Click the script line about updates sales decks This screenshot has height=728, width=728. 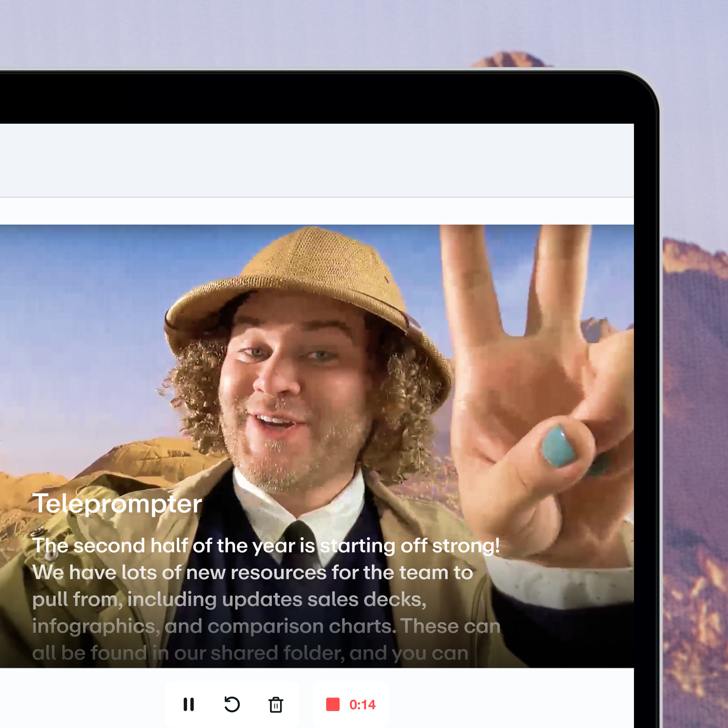tap(229, 599)
